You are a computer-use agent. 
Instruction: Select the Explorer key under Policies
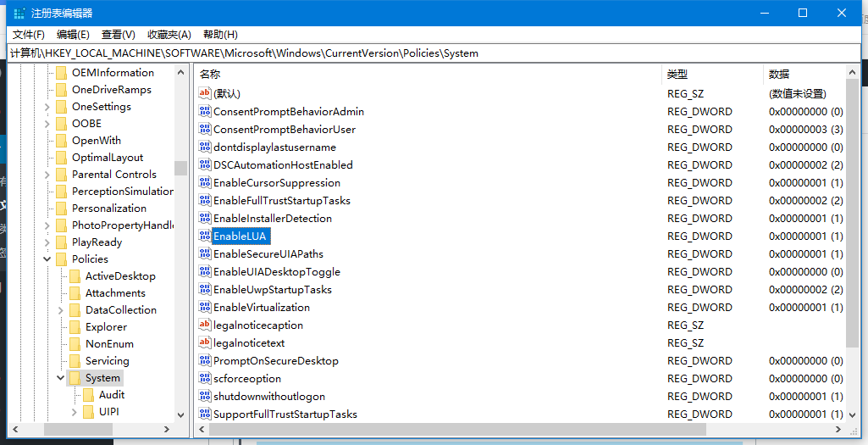click(x=107, y=327)
